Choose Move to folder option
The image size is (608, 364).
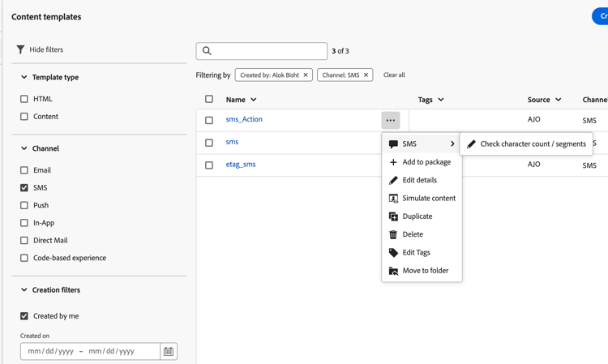[422, 271]
